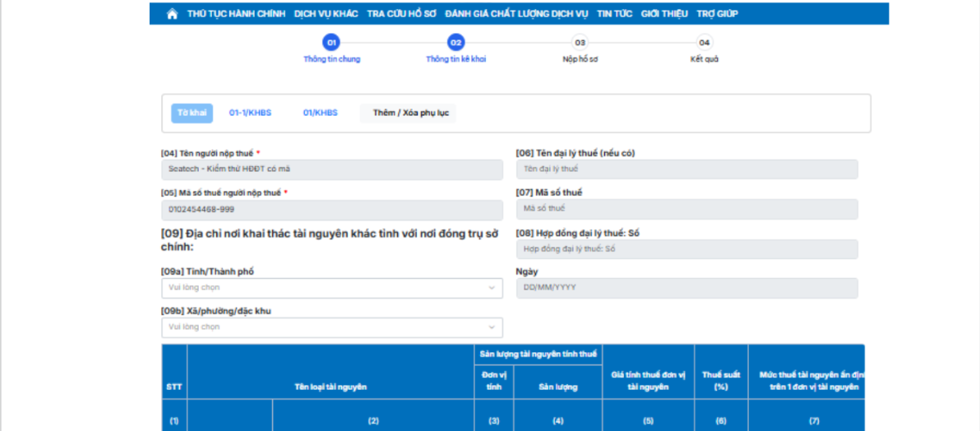Screen dimensions: 980x431
Task: Click step 02 Thông tin kê khai circle
Action: [455, 42]
